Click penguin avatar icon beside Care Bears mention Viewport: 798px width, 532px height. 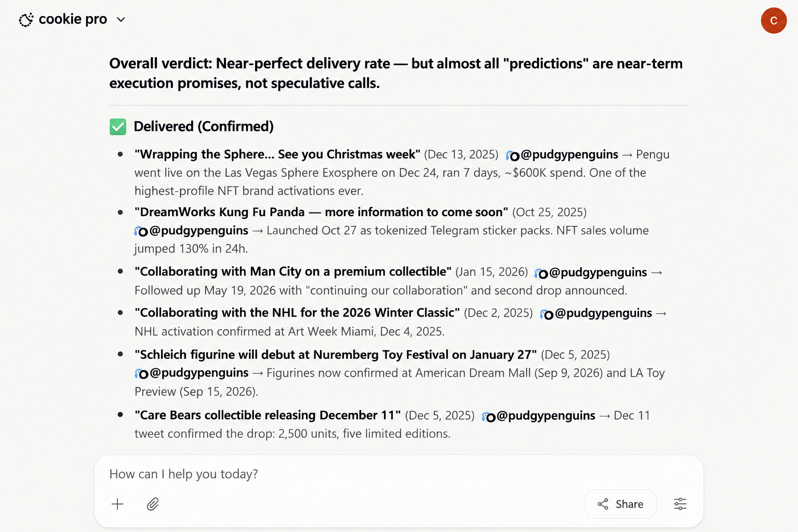pos(489,417)
